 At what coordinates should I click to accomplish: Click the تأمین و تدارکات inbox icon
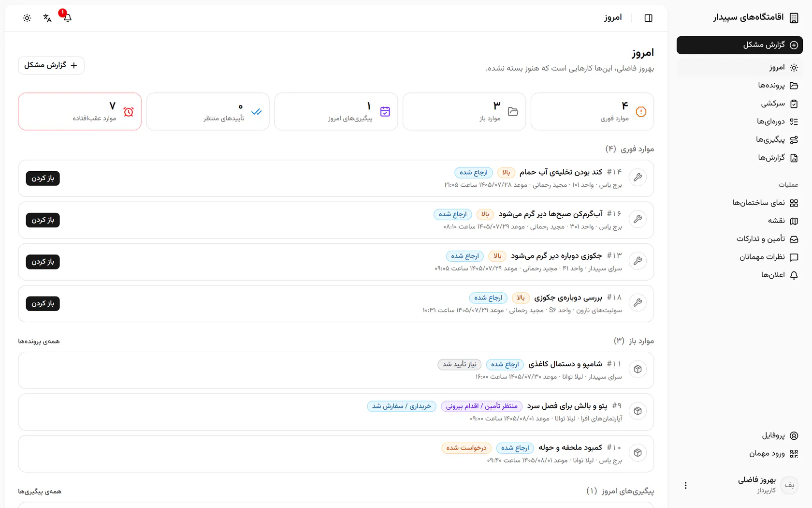pos(794,239)
